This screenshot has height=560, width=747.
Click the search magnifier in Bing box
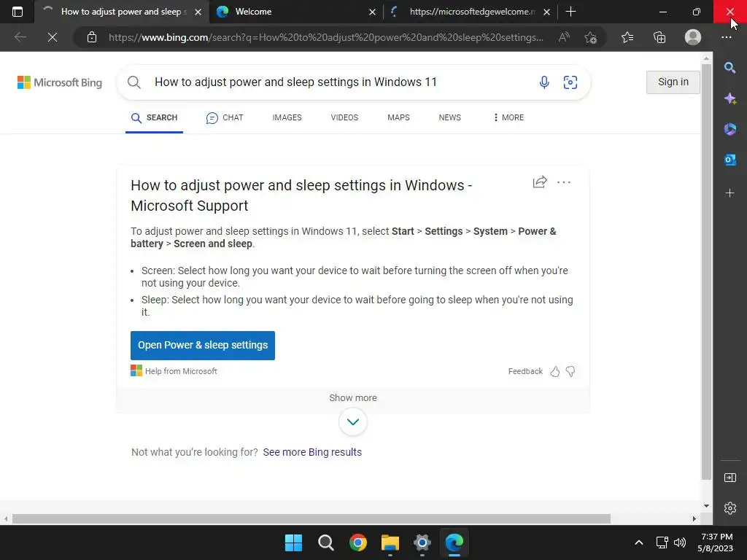click(x=134, y=82)
